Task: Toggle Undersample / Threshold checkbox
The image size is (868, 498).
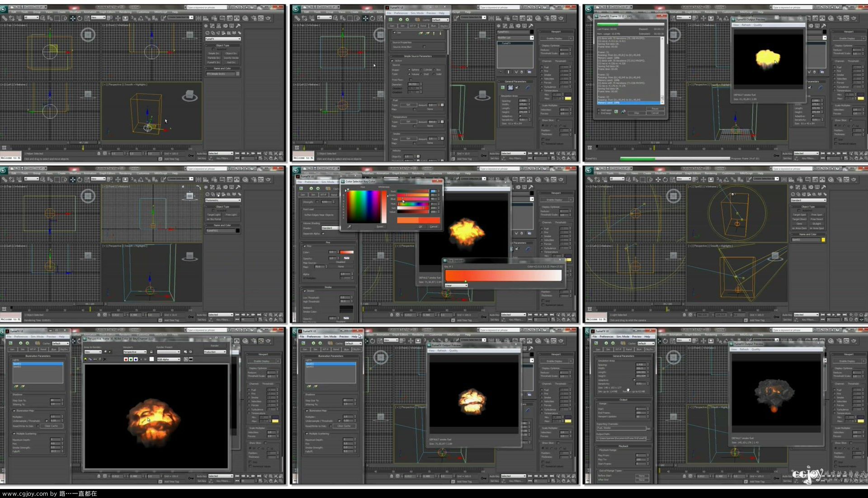Action: point(47,421)
